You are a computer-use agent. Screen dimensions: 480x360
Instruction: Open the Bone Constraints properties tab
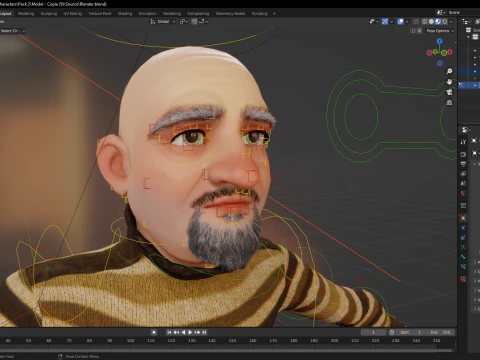pos(463,266)
